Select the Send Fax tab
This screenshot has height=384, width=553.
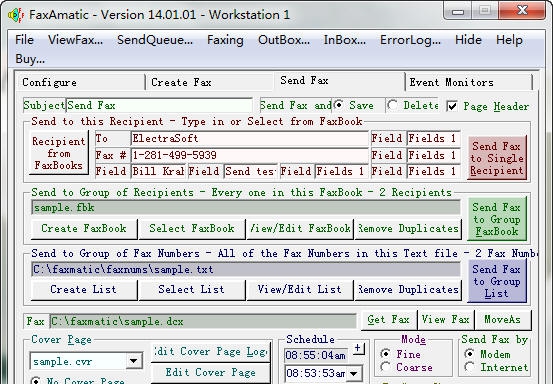click(339, 81)
